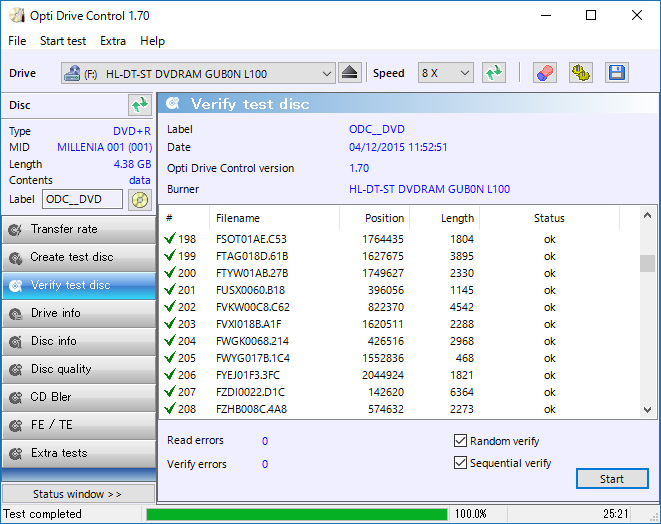Click green checkmark of row 203
Image resolution: width=661 pixels, height=524 pixels.
170,323
